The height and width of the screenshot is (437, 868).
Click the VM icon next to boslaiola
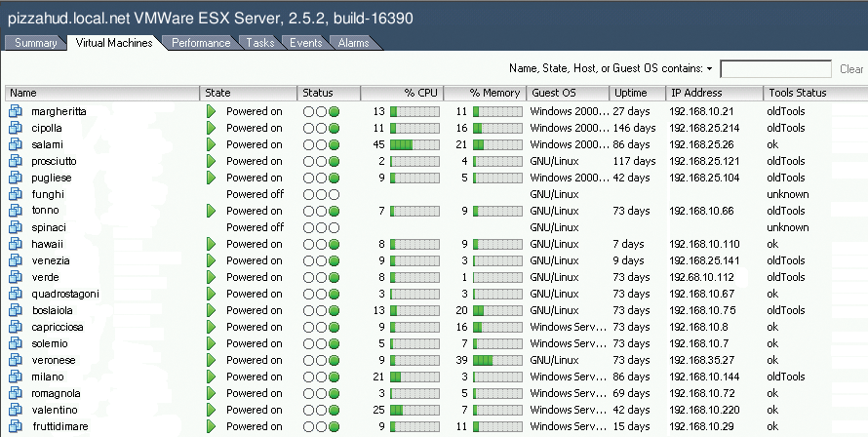point(16,310)
